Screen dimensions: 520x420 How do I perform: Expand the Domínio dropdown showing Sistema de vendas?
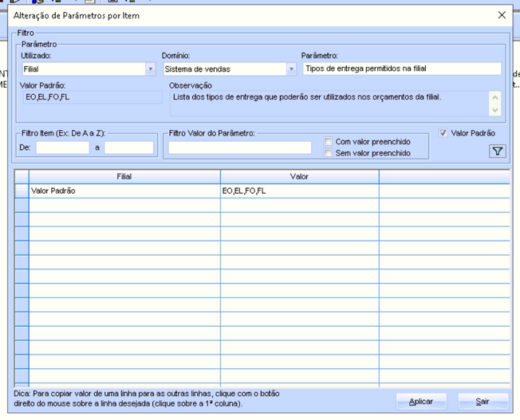pos(291,69)
